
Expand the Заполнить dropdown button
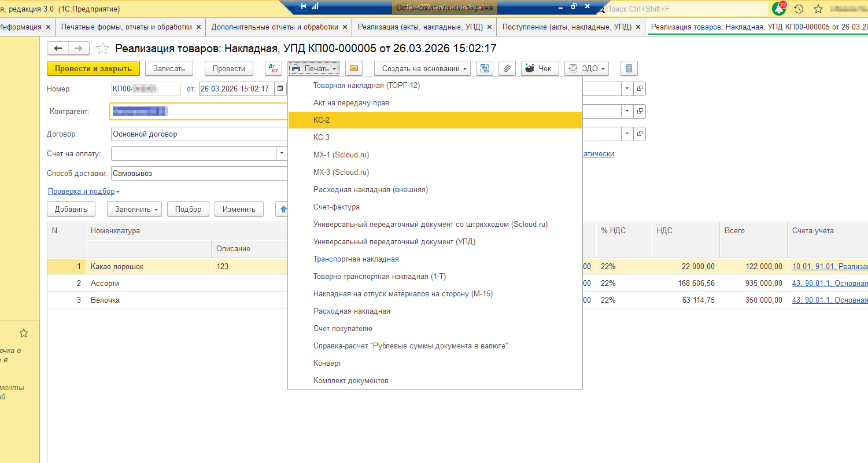click(135, 209)
